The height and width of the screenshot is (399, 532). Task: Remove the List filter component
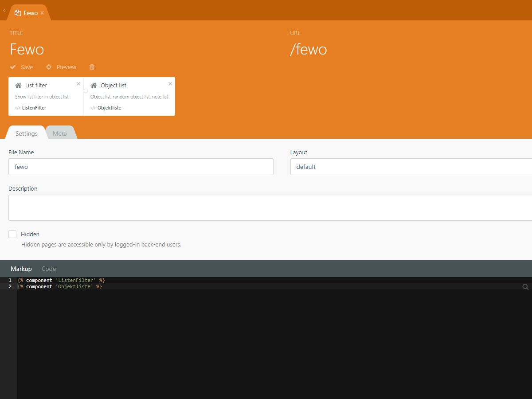[x=78, y=83]
